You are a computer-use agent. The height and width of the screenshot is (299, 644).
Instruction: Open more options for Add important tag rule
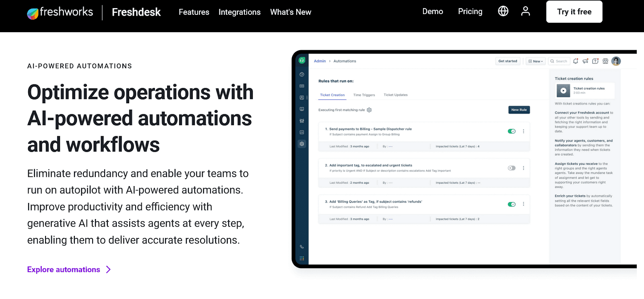coord(523,168)
